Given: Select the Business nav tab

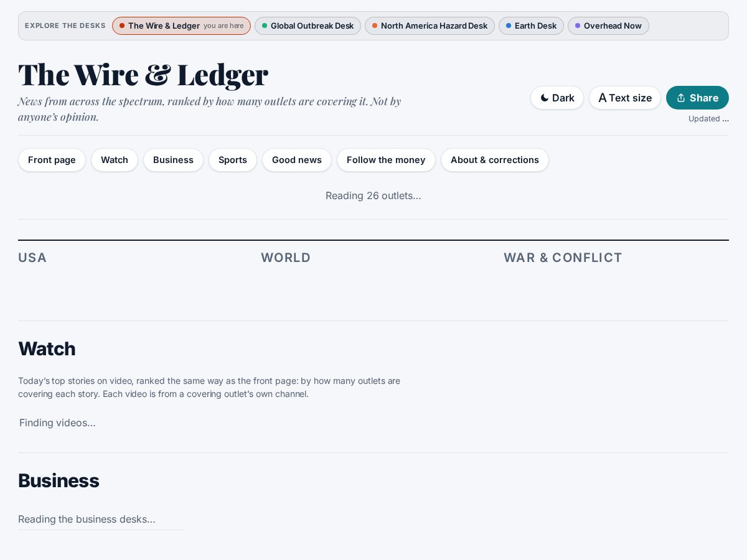Looking at the screenshot, I should coord(173,160).
